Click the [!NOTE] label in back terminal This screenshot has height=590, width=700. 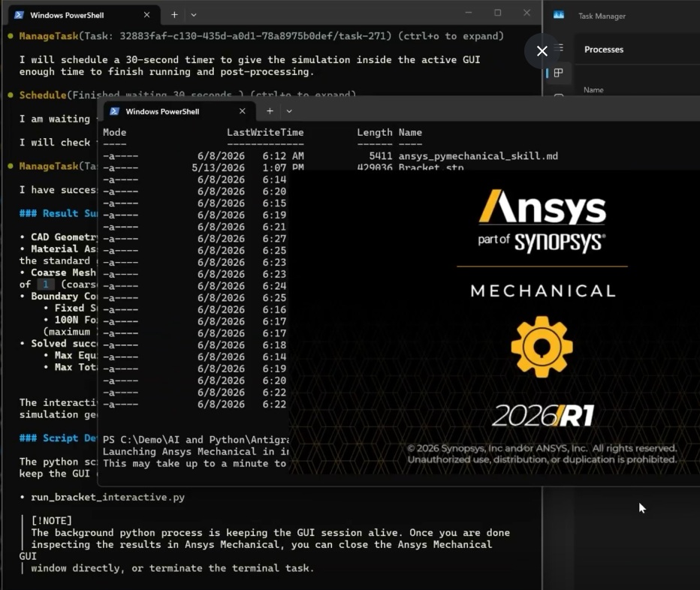pos(51,521)
